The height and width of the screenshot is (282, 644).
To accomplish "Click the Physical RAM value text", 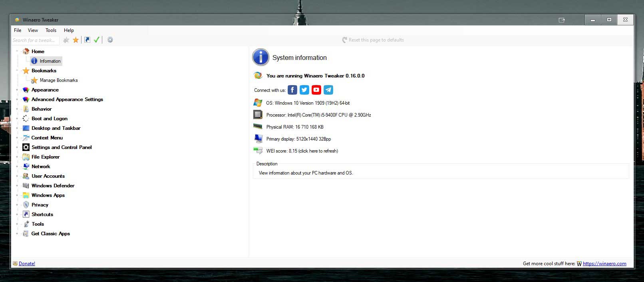I will click(x=295, y=127).
